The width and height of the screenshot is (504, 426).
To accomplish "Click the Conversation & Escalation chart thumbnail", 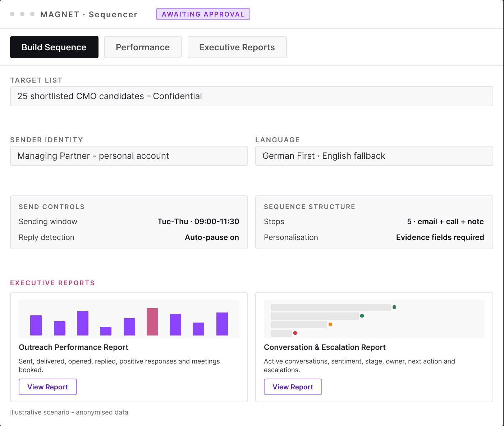I will pos(374,319).
